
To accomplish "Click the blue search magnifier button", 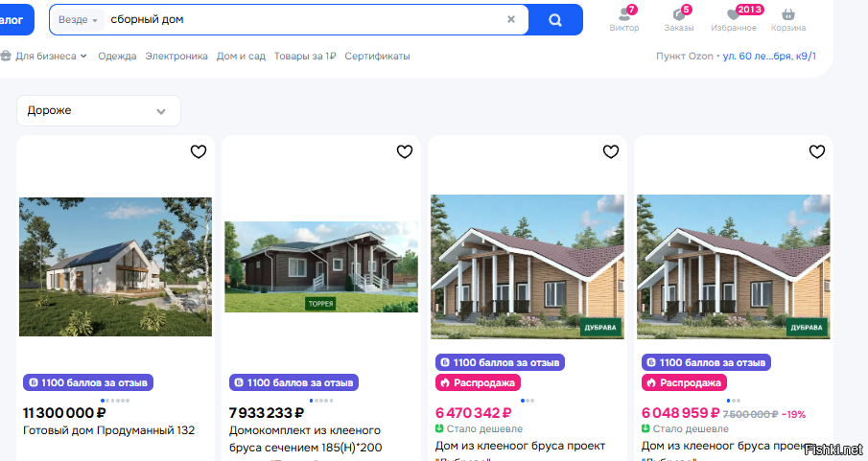I will point(555,19).
